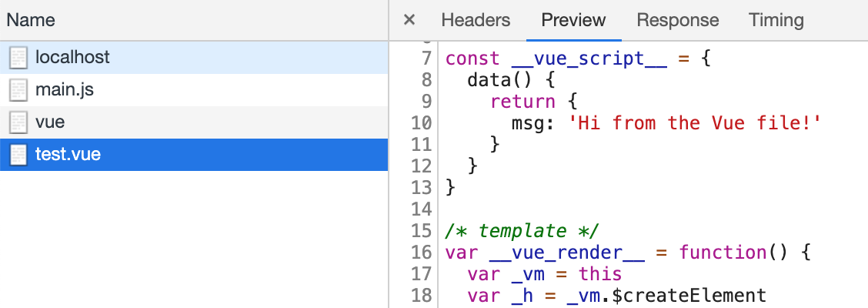868x308 pixels.
Task: Switch to the Headers tab
Action: coord(476,21)
